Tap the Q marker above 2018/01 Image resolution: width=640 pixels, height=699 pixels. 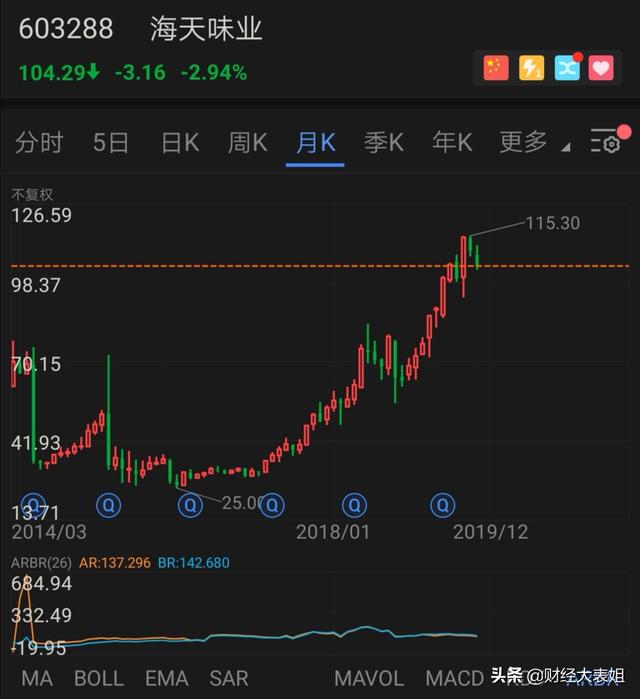click(354, 505)
